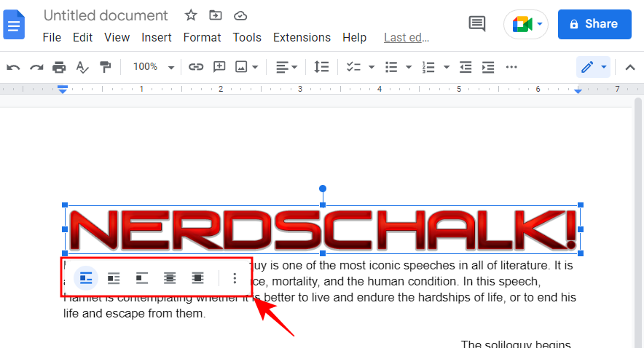Click the text "The soliloquy begins"
Image resolution: width=644 pixels, height=348 pixels.
516,344
